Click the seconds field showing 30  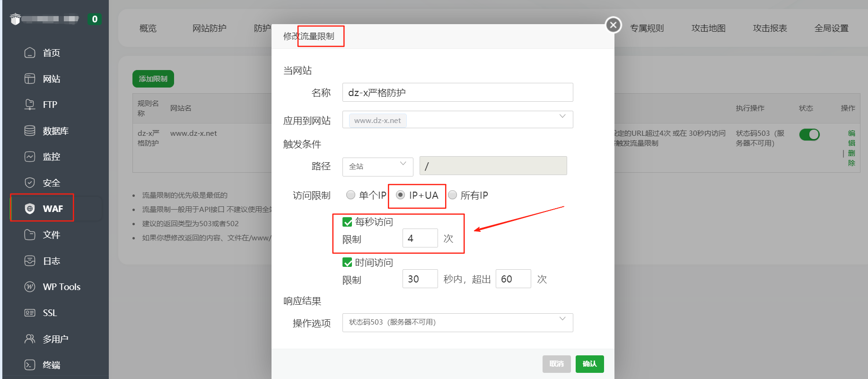(420, 279)
